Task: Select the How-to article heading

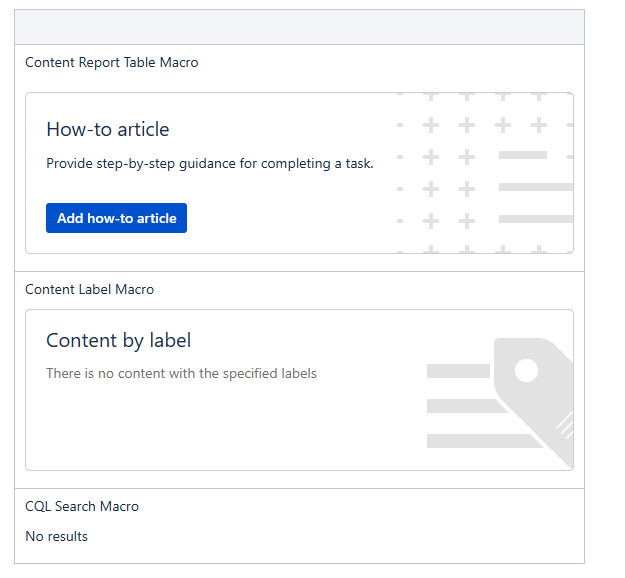Action: tap(108, 129)
